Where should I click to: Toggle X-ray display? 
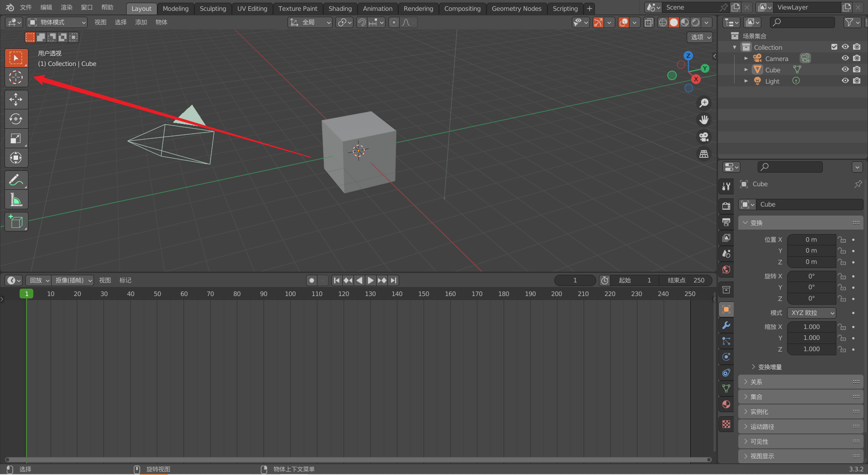[649, 22]
